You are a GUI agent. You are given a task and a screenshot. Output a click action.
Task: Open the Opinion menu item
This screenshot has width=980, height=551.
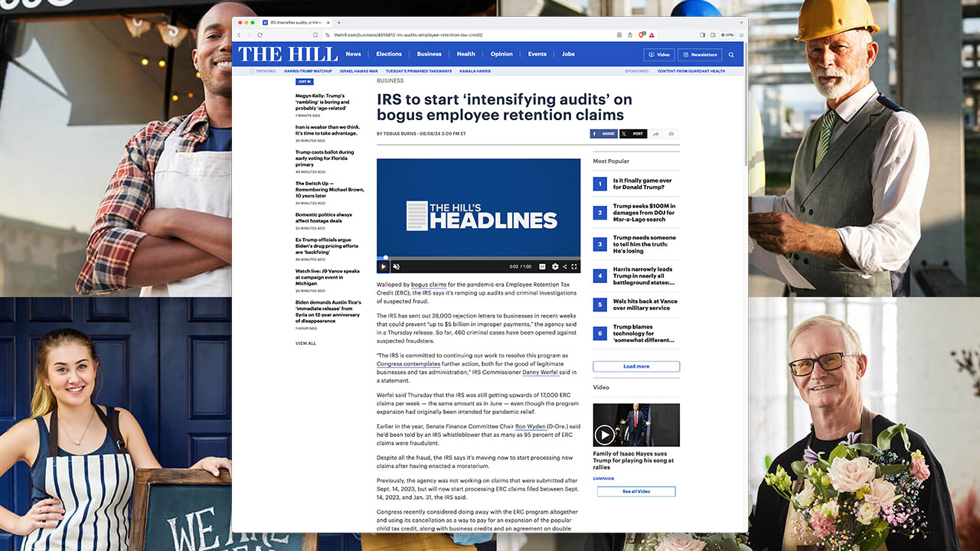[501, 54]
